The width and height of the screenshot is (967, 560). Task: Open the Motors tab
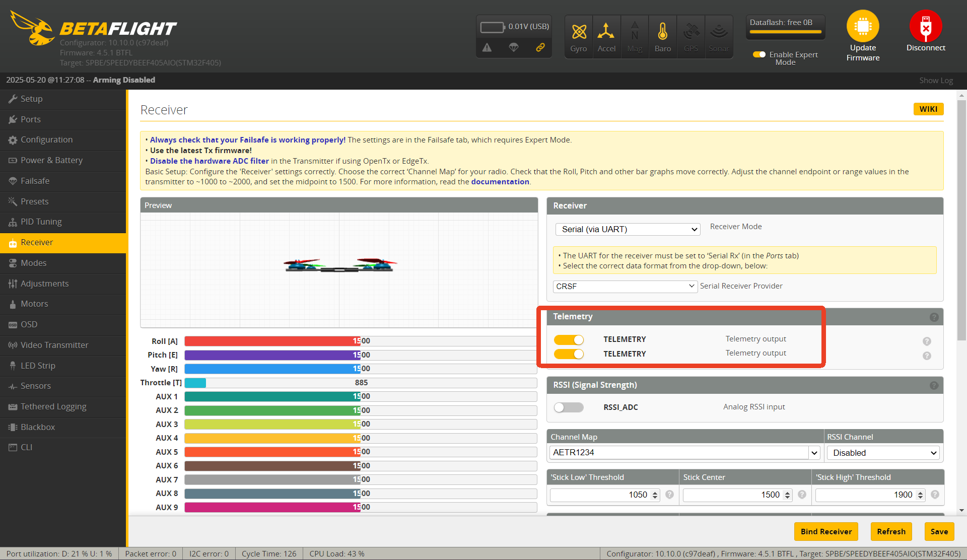pyautogui.click(x=63, y=304)
